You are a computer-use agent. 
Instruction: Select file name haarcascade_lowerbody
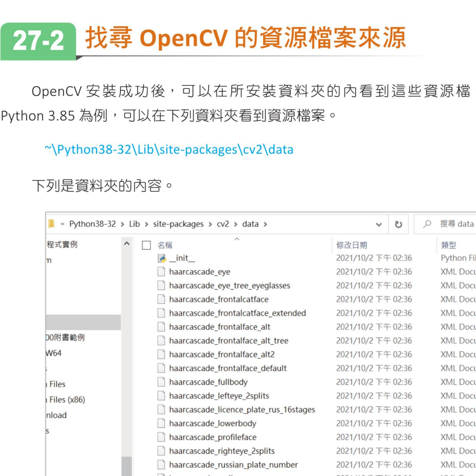click(x=213, y=423)
